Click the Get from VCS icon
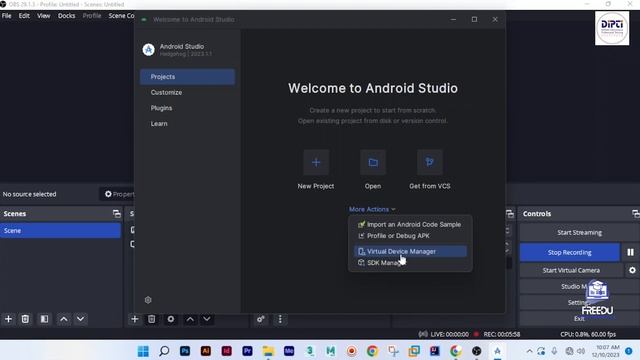Viewport: 640px width, 360px height. point(429,162)
